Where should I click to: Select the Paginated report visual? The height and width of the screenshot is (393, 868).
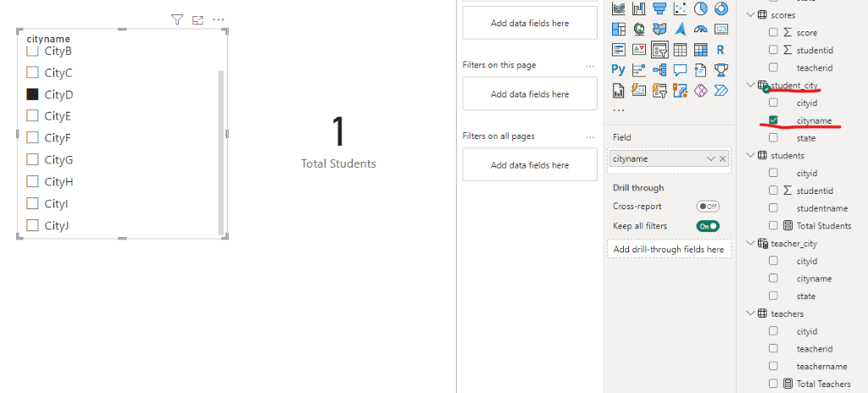click(x=619, y=91)
